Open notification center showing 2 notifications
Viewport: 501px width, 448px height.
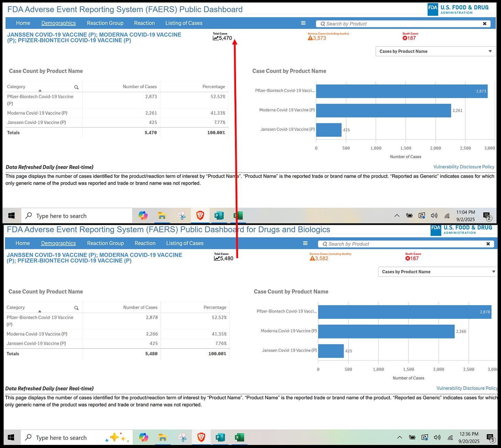(488, 216)
